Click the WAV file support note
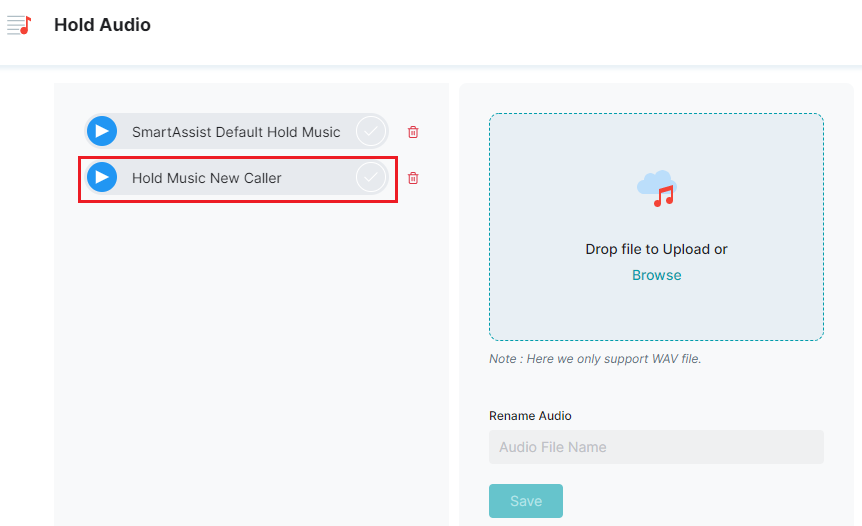The height and width of the screenshot is (526, 862). (x=595, y=359)
